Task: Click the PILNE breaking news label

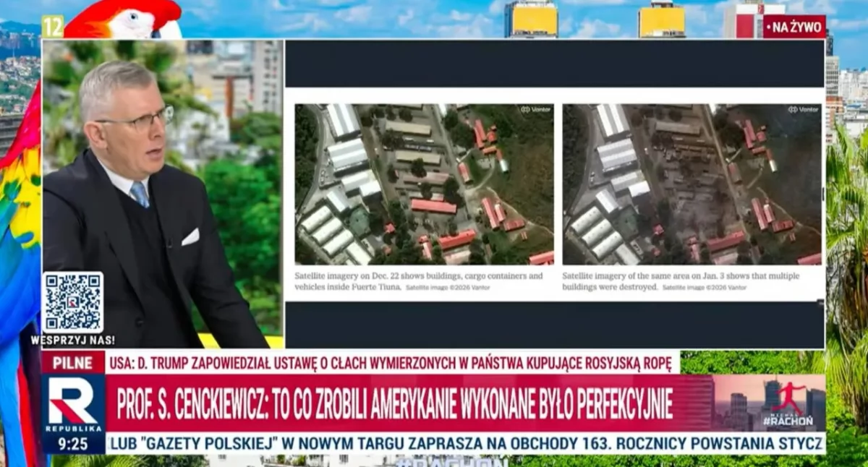Action: [72, 363]
